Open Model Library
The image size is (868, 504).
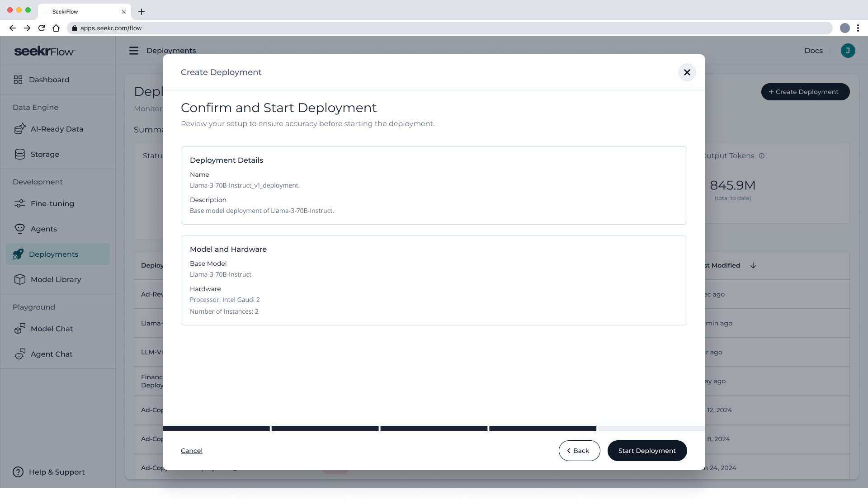(x=58, y=279)
